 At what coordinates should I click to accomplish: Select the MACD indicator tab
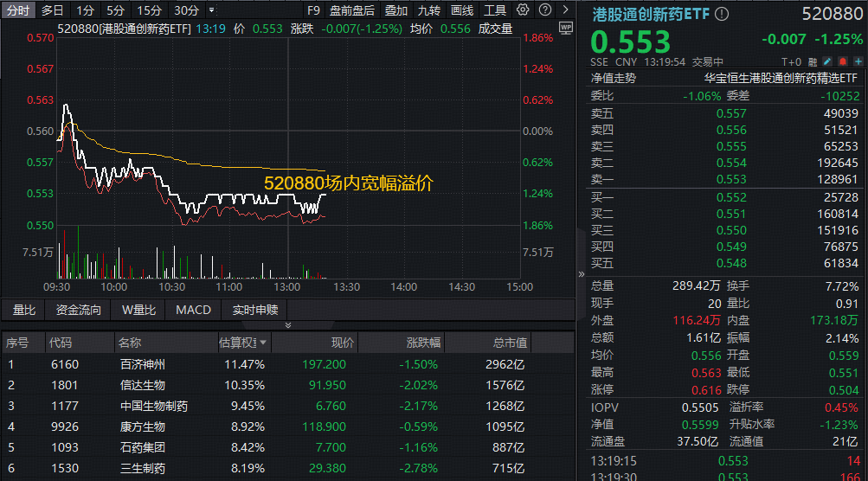point(193,310)
